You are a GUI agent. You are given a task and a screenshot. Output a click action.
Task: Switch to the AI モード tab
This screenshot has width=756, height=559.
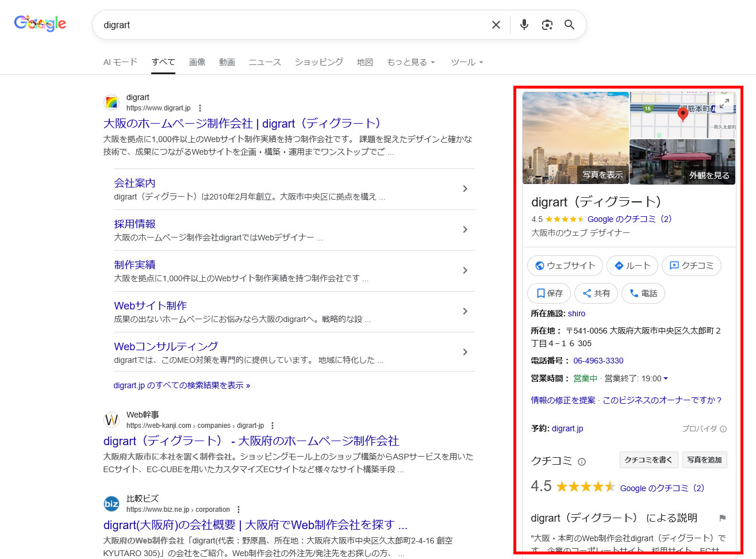tap(120, 62)
